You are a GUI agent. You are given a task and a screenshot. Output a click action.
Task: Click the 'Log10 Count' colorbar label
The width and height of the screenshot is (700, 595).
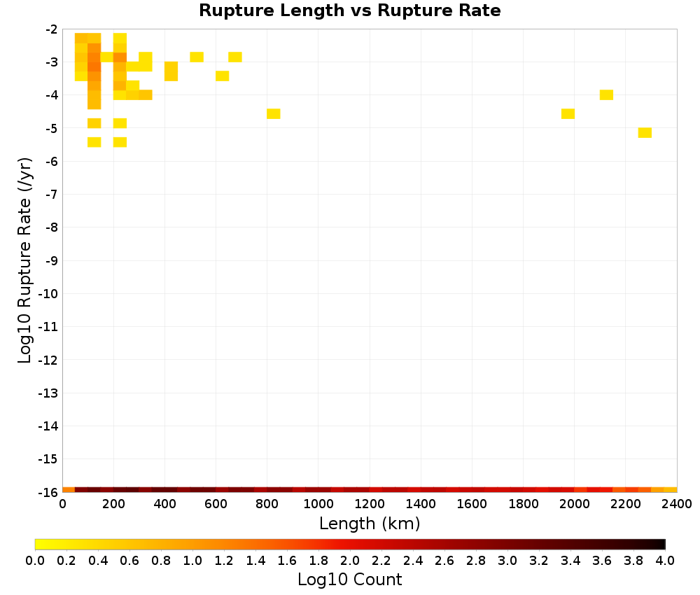click(x=349, y=580)
